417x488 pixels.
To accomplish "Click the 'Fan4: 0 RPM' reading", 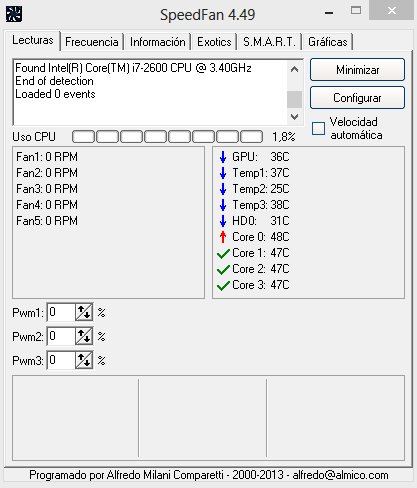I will coord(47,205).
